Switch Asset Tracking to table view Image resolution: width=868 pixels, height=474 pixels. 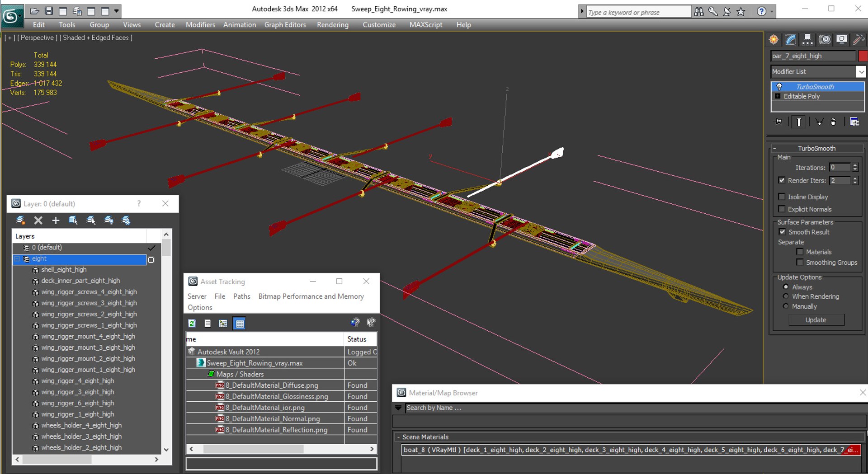click(240, 323)
